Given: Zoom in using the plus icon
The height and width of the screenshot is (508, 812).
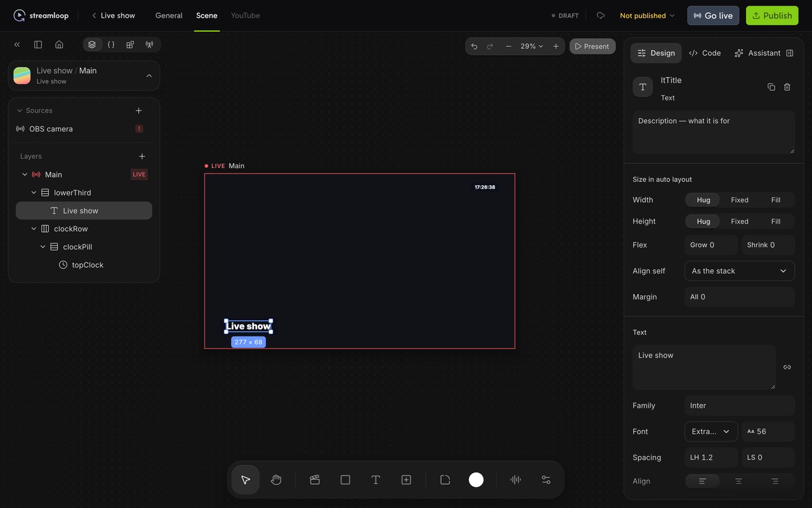Looking at the screenshot, I should tap(556, 46).
